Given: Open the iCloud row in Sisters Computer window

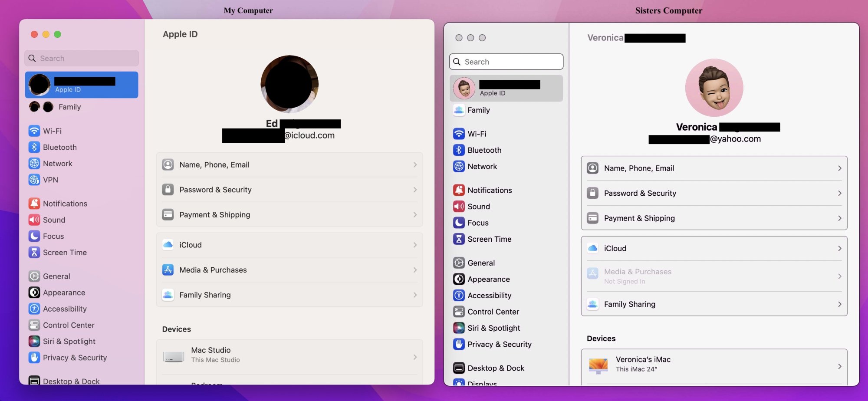Looking at the screenshot, I should [x=714, y=249].
